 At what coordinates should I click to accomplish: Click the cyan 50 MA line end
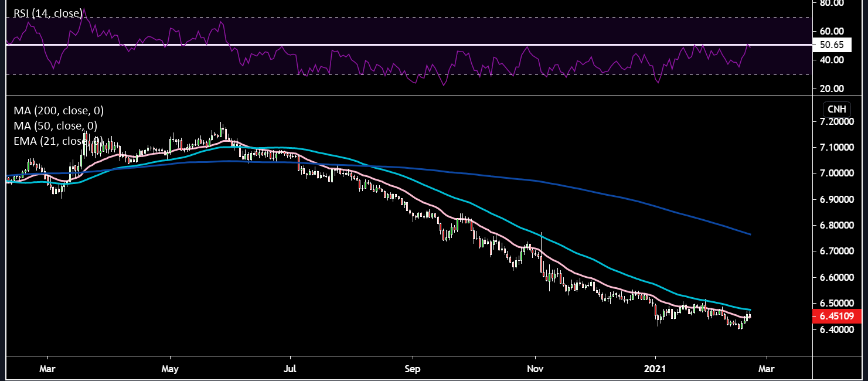750,309
